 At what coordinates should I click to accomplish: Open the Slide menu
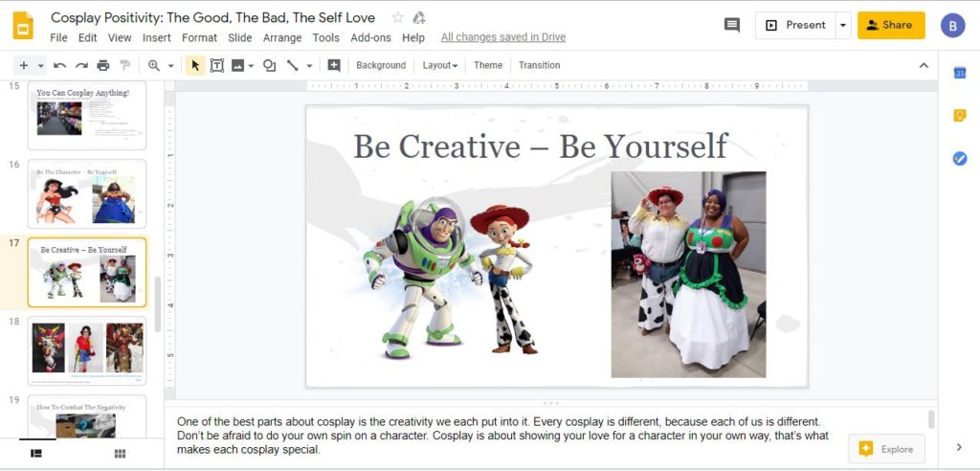coord(240,37)
